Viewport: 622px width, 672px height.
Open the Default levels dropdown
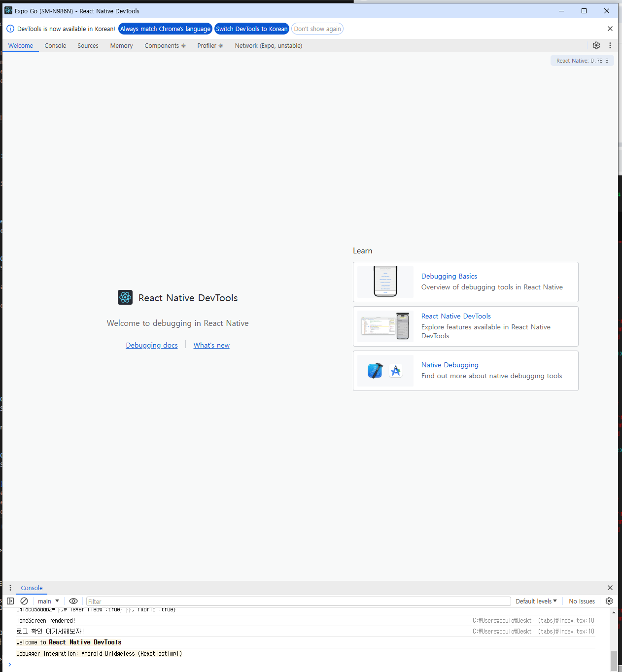pos(536,601)
